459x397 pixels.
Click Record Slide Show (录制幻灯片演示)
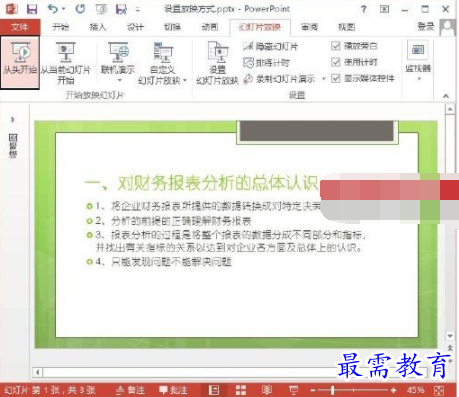[x=279, y=79]
